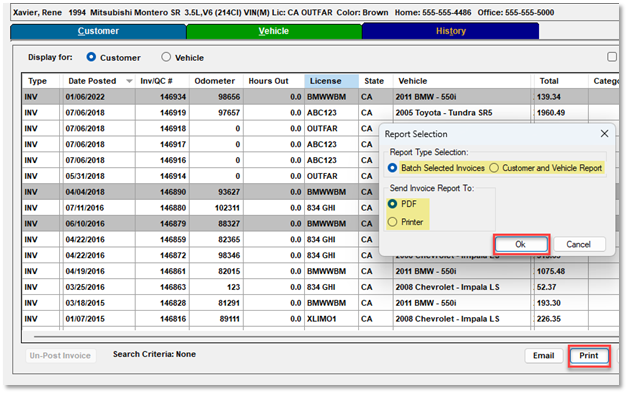Tick the checkbox right of Display options

(612, 57)
